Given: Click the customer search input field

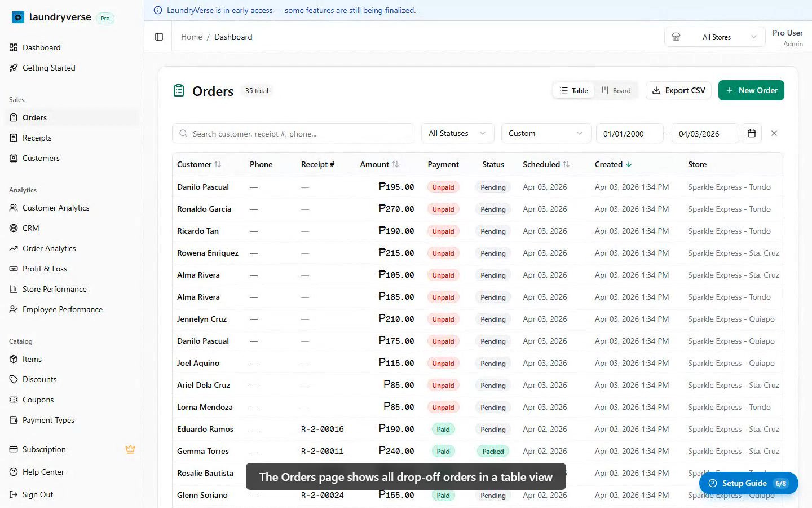Looking at the screenshot, I should [293, 133].
